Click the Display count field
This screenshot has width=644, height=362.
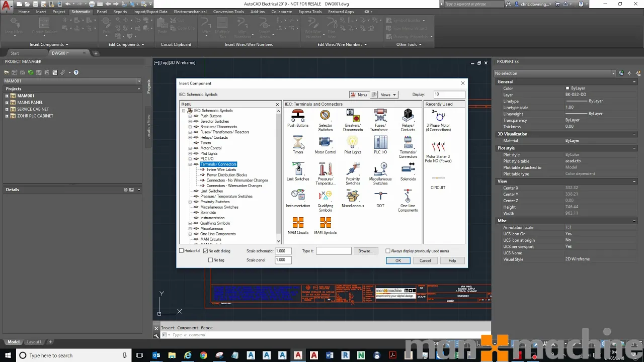449,95
